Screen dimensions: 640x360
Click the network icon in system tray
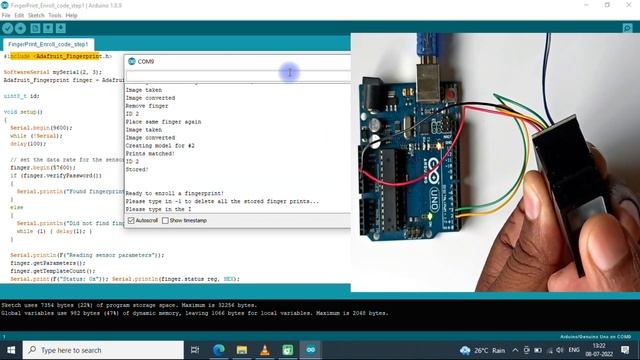tap(549, 350)
